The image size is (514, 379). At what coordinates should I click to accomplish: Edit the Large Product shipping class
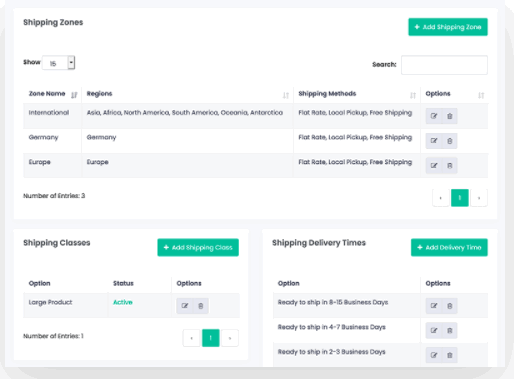[x=185, y=306]
